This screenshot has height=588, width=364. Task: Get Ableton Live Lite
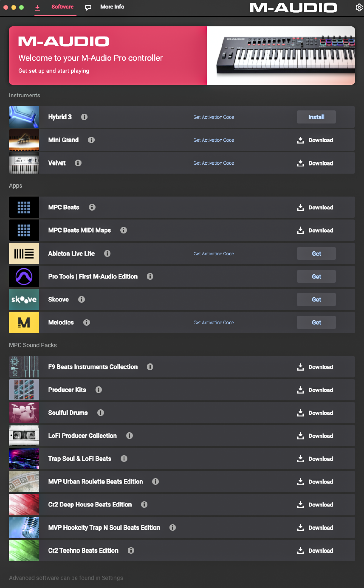(x=316, y=254)
